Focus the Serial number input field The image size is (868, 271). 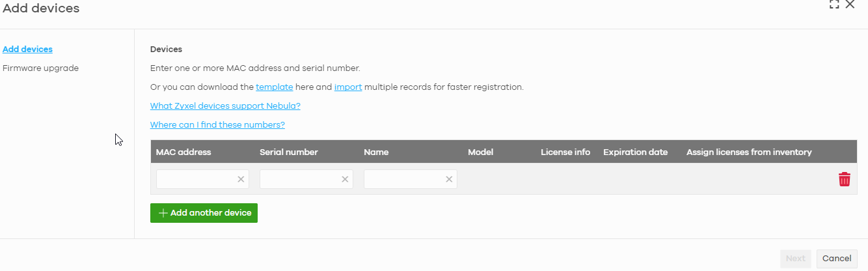click(299, 179)
